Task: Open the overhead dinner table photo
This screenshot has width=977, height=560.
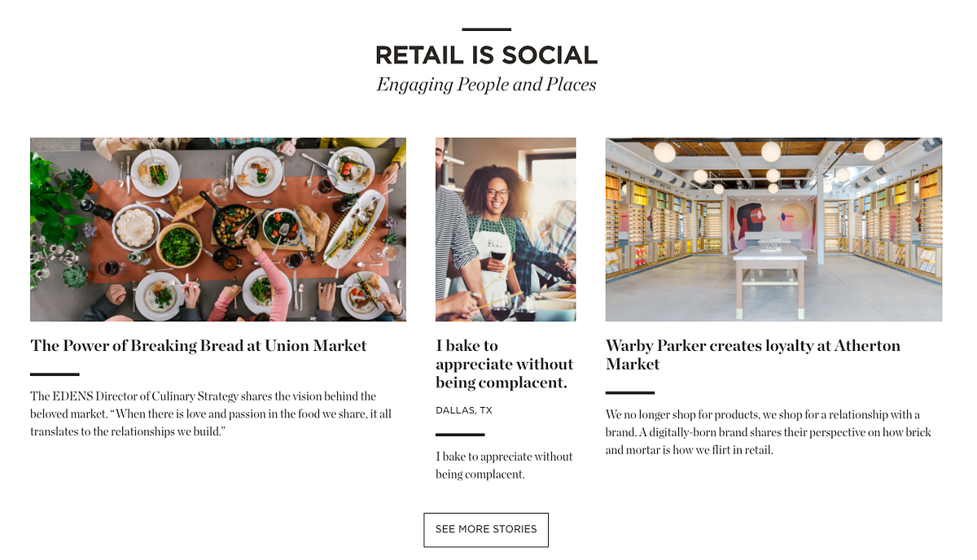Action: pyautogui.click(x=218, y=230)
